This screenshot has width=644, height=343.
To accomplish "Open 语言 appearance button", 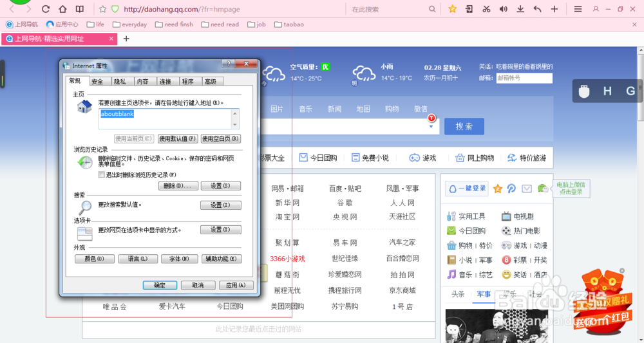I will tap(138, 259).
